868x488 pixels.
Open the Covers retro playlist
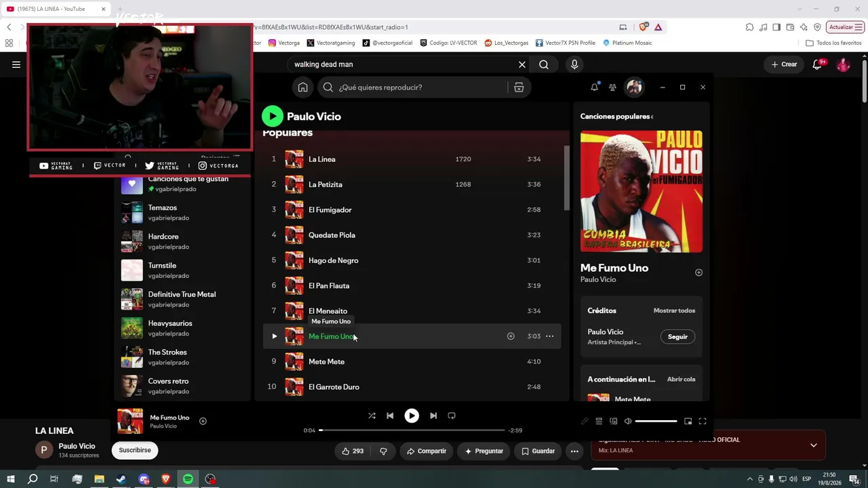pos(183,386)
